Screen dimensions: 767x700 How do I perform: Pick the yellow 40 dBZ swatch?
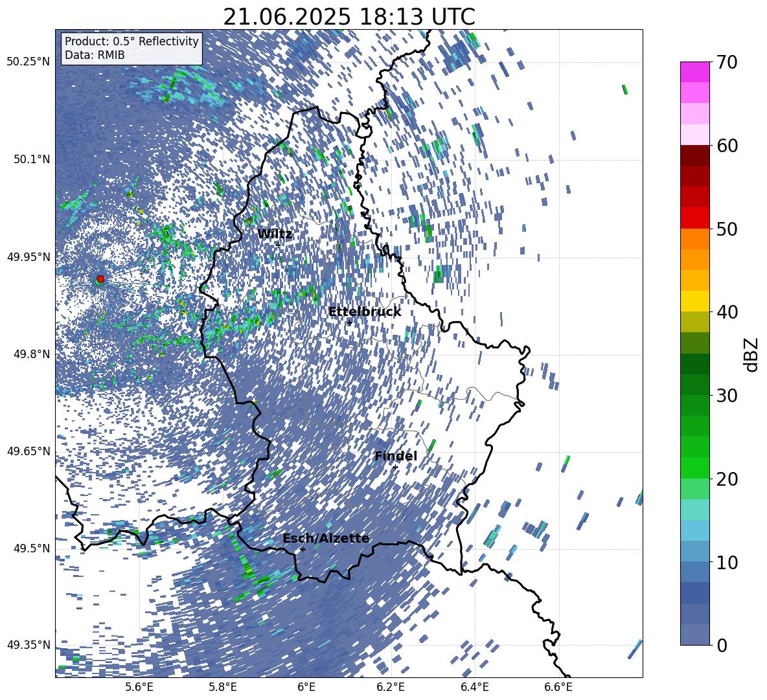pos(694,302)
